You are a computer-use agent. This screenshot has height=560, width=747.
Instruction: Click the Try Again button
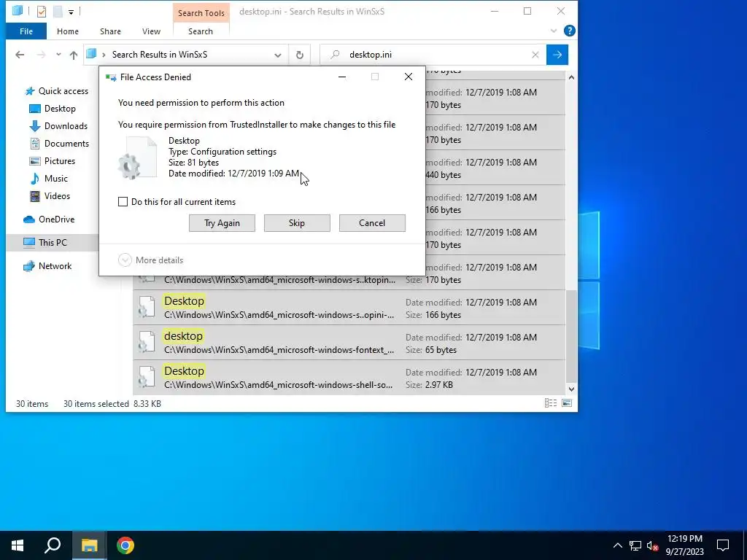[x=222, y=223]
